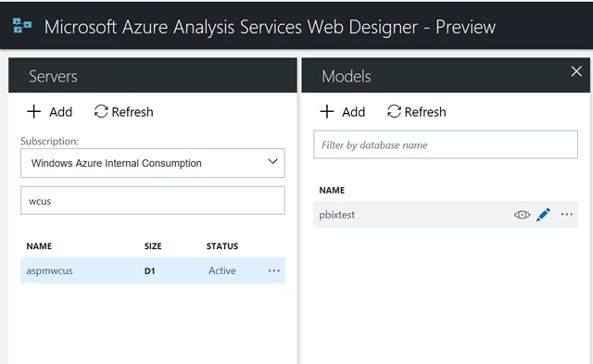Select the pbixtest model row
The image size is (593, 364).
[x=446, y=214]
